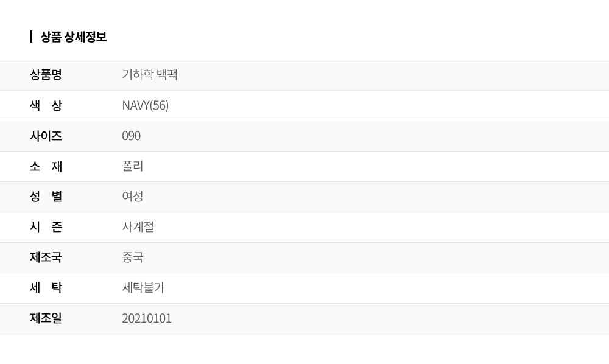This screenshot has height=364, width=609.
Task: Click the washing value 세탁불가
Action: (x=143, y=288)
